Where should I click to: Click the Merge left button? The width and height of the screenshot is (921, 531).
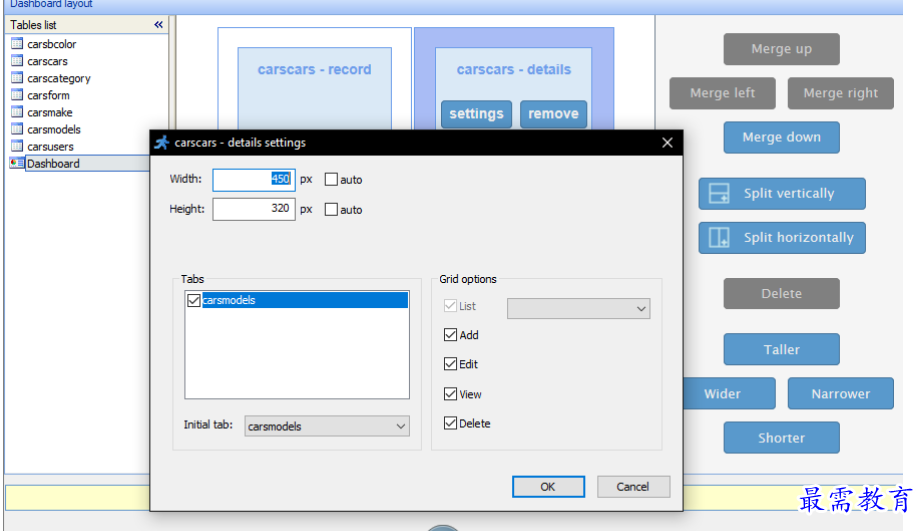[722, 93]
